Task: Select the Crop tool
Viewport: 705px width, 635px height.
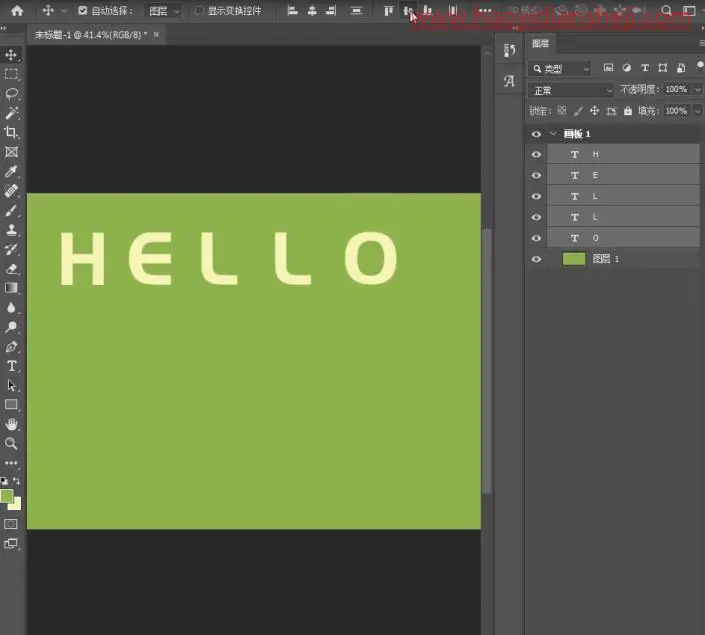Action: coord(11,132)
